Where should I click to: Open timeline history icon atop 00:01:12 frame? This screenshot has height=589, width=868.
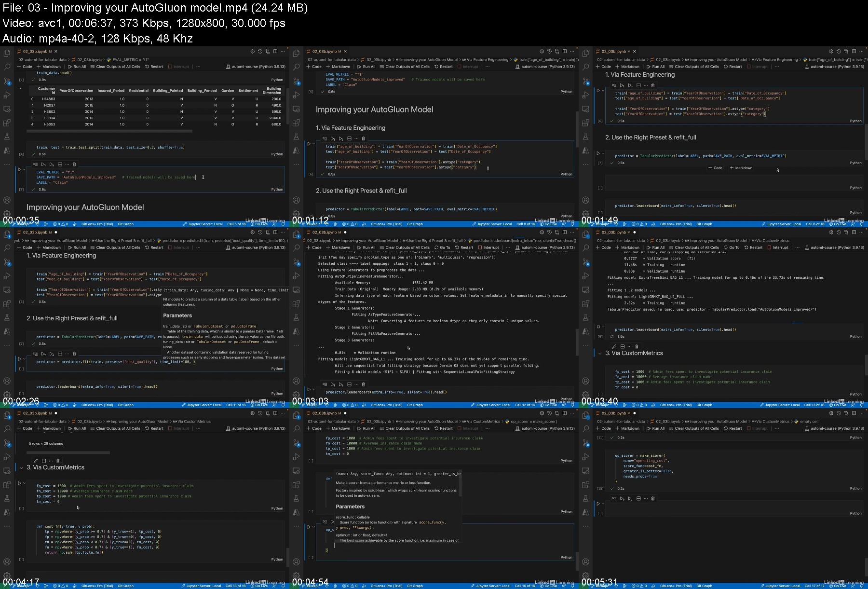(549, 51)
